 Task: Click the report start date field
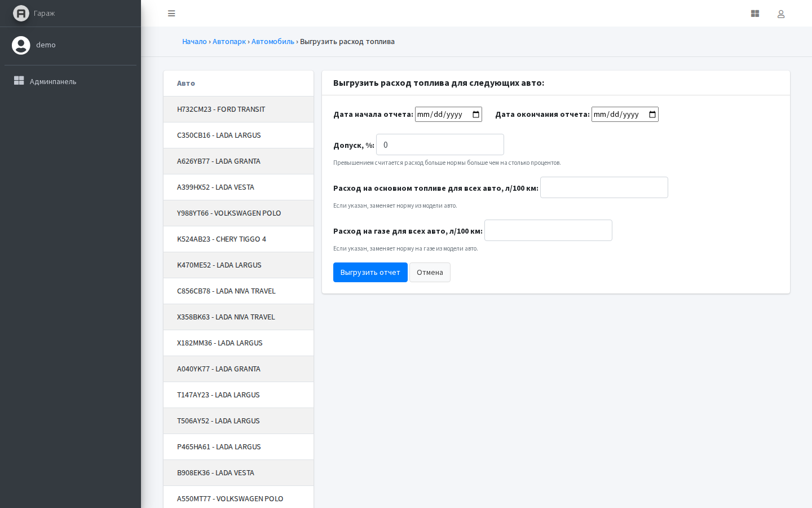coord(448,115)
